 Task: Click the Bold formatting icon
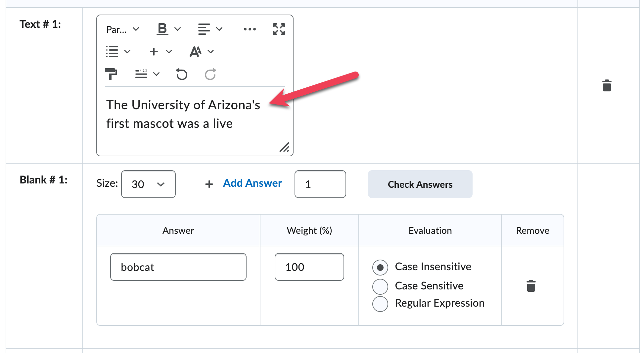click(x=162, y=29)
